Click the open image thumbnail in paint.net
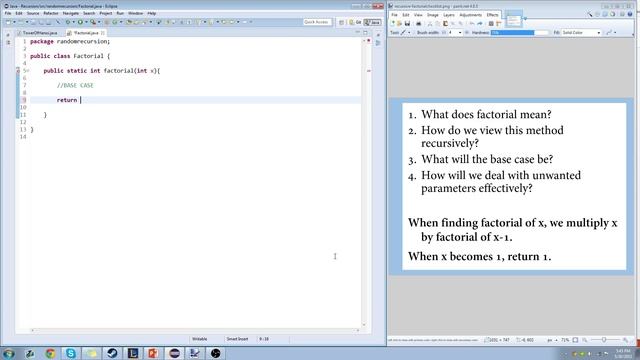 coord(513,20)
